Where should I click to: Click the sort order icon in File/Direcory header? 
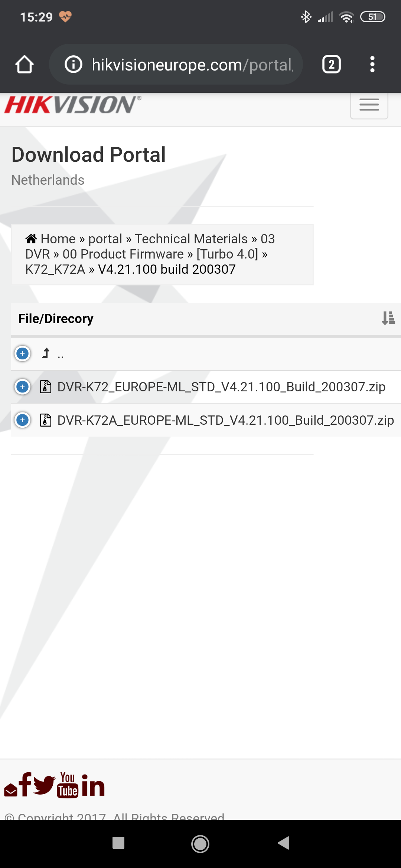coord(388,318)
